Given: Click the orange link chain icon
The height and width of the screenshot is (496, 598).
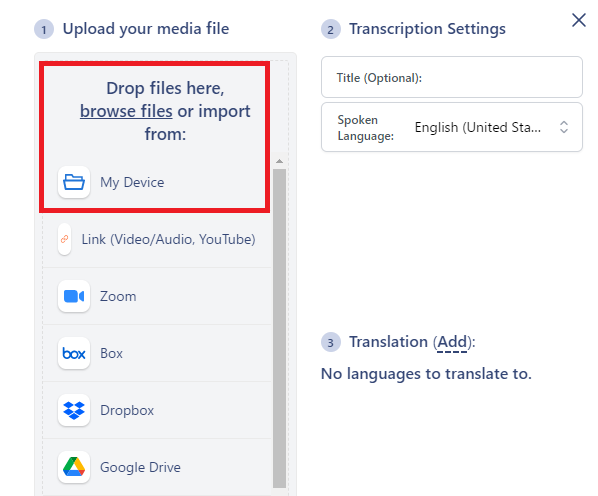Looking at the screenshot, I should point(64,239).
